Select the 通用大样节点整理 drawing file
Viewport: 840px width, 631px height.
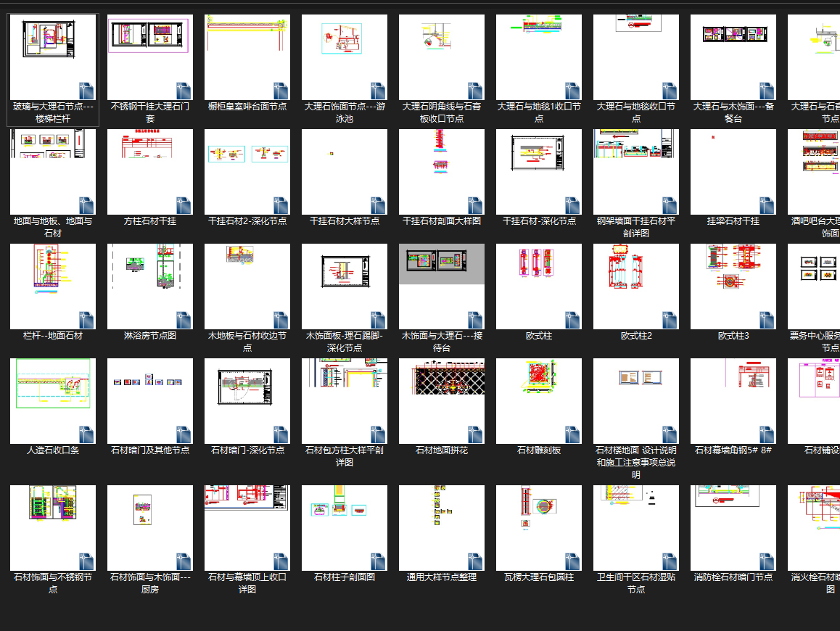442,528
